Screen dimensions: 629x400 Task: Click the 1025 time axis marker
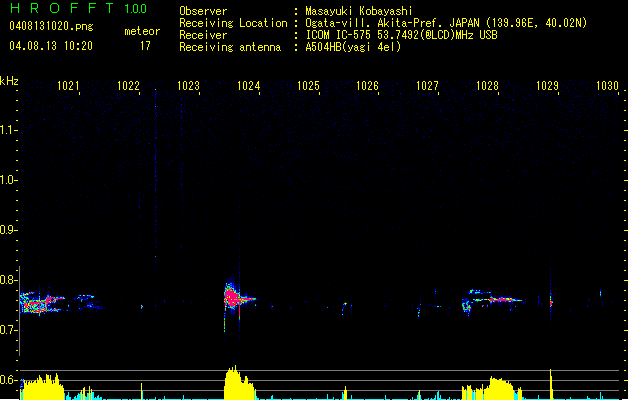pyautogui.click(x=308, y=86)
